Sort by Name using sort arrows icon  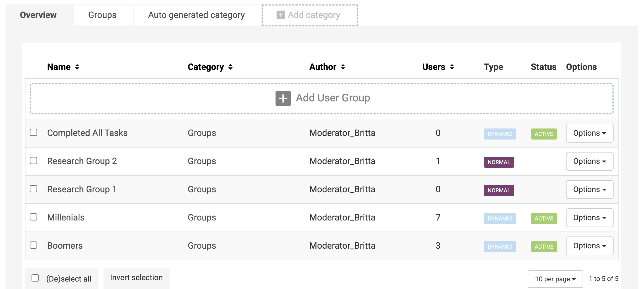coord(77,67)
